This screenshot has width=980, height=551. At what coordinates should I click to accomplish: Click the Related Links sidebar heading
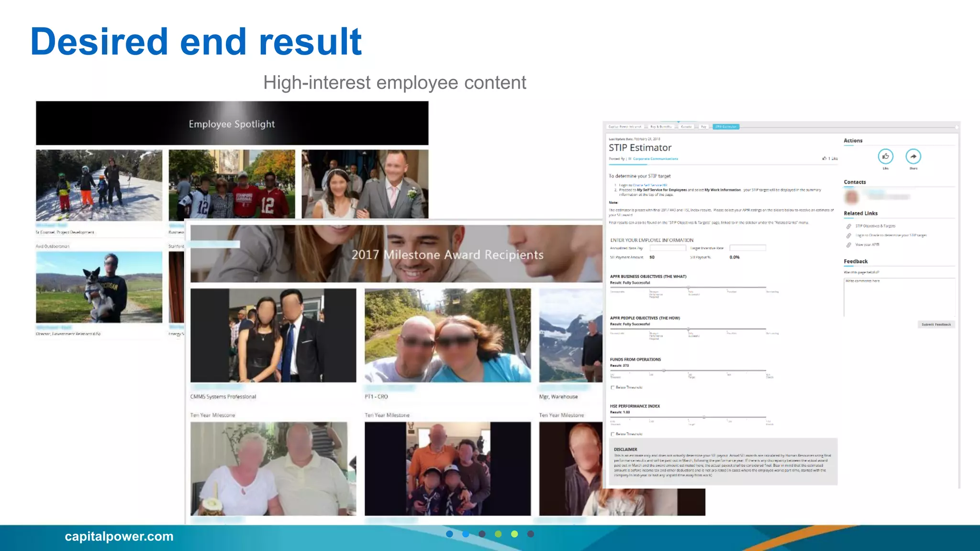point(860,213)
